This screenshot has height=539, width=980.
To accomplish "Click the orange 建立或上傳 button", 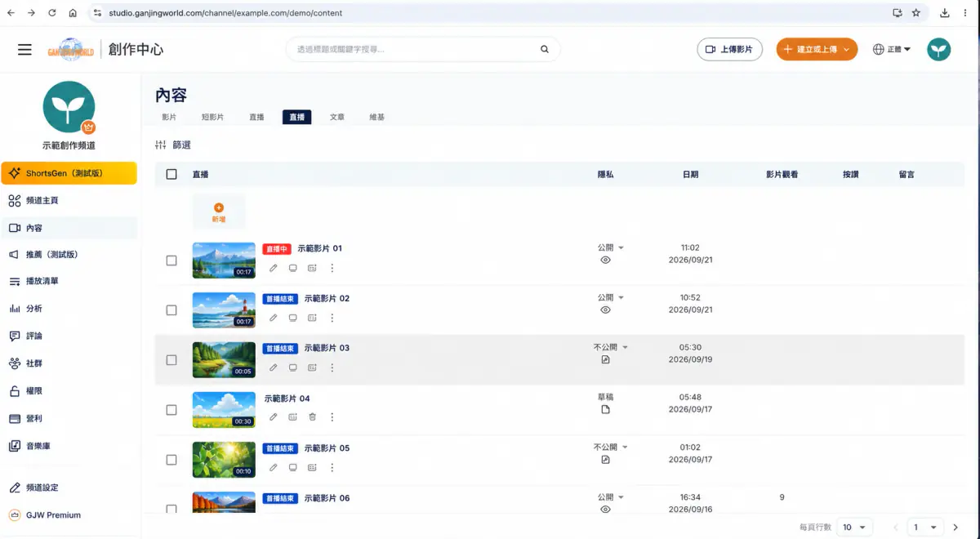I will pos(817,49).
